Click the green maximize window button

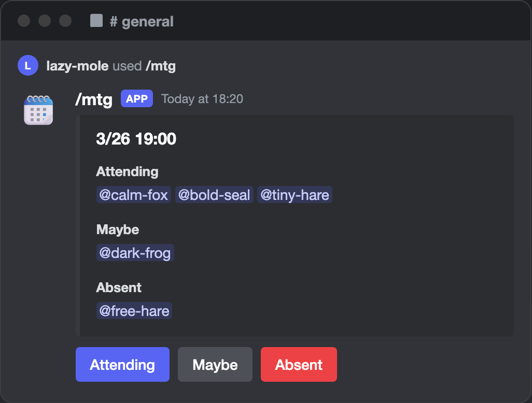65,21
